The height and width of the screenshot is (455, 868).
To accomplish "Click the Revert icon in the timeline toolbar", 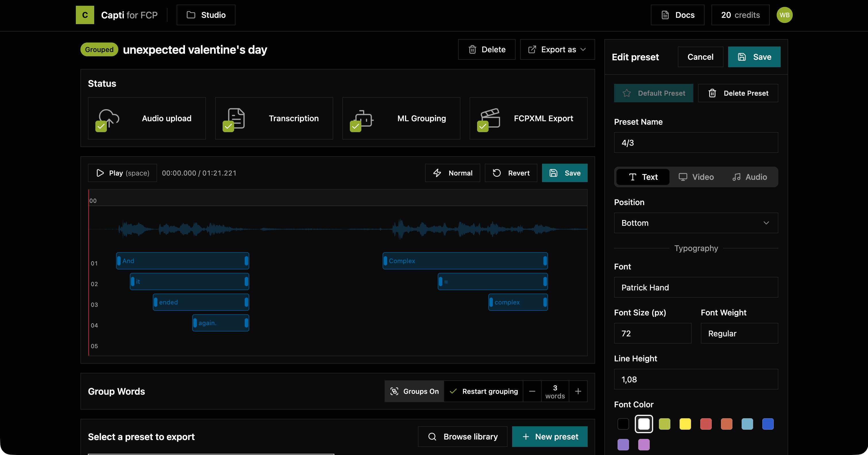I will [496, 173].
